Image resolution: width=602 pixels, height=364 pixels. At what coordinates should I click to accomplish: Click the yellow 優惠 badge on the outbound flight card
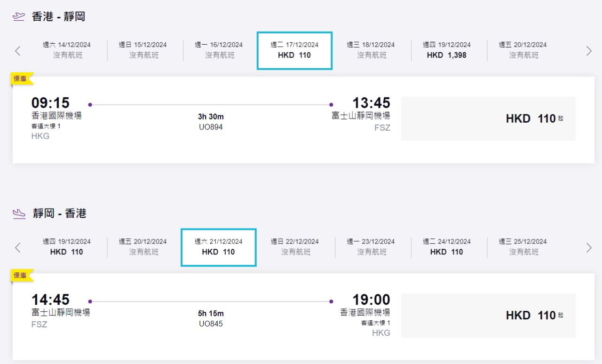[20, 79]
